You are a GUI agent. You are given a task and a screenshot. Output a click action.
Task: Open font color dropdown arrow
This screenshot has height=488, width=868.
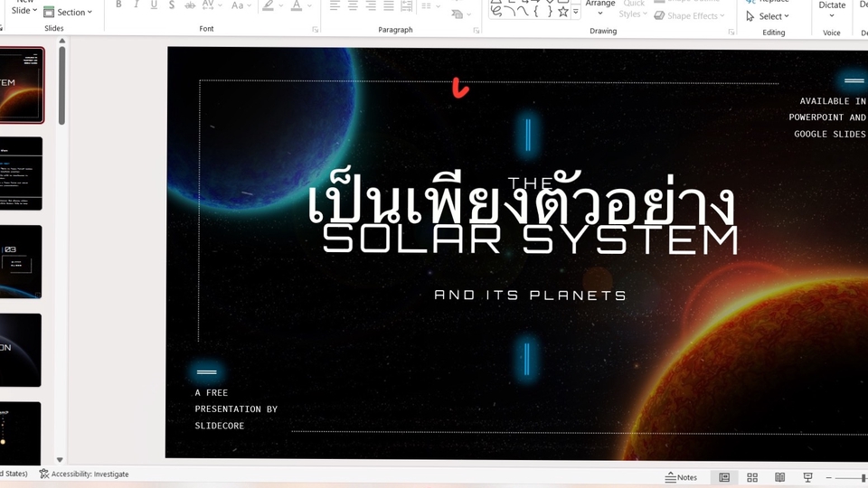[x=309, y=5]
